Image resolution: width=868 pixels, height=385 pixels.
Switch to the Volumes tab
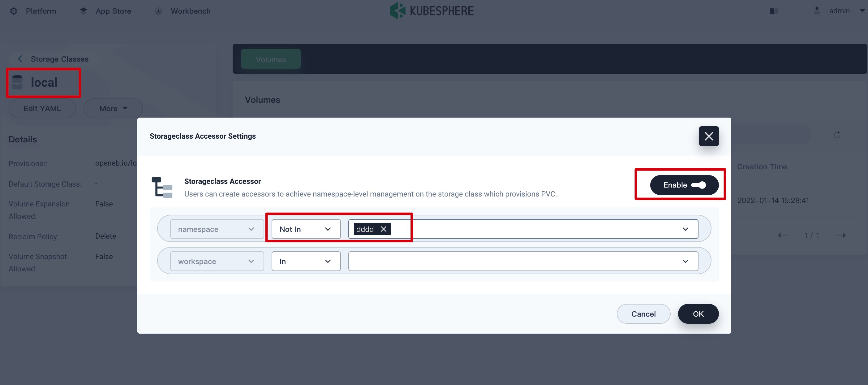[x=271, y=59]
